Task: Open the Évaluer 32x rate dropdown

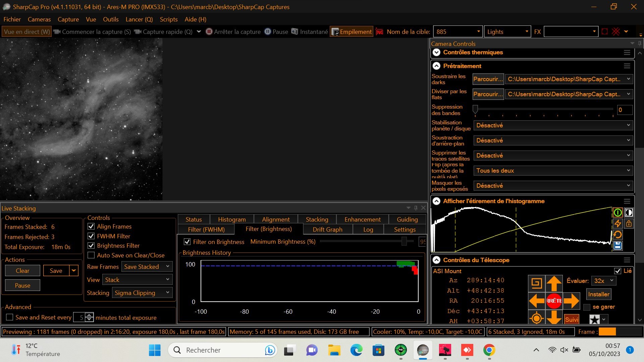Action: coord(604,281)
